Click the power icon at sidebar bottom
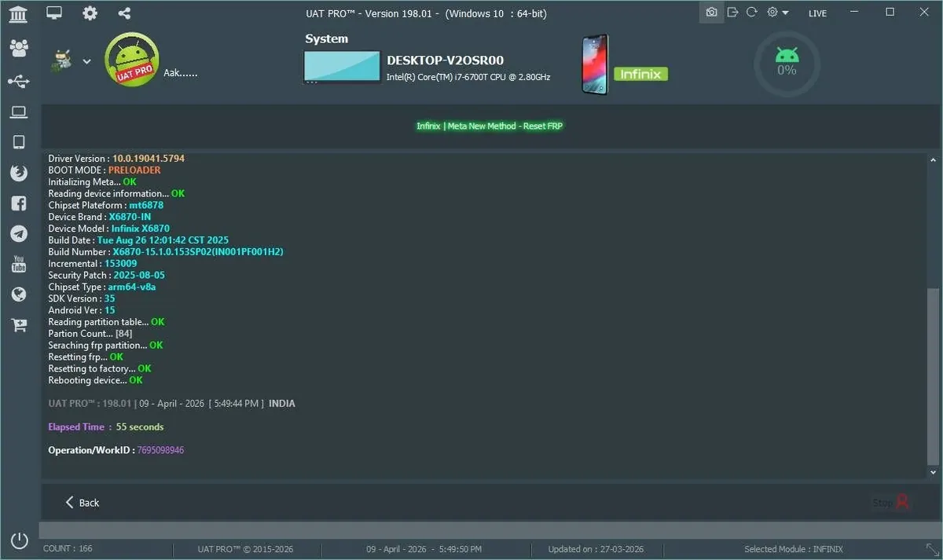The width and height of the screenshot is (943, 560). tap(20, 540)
